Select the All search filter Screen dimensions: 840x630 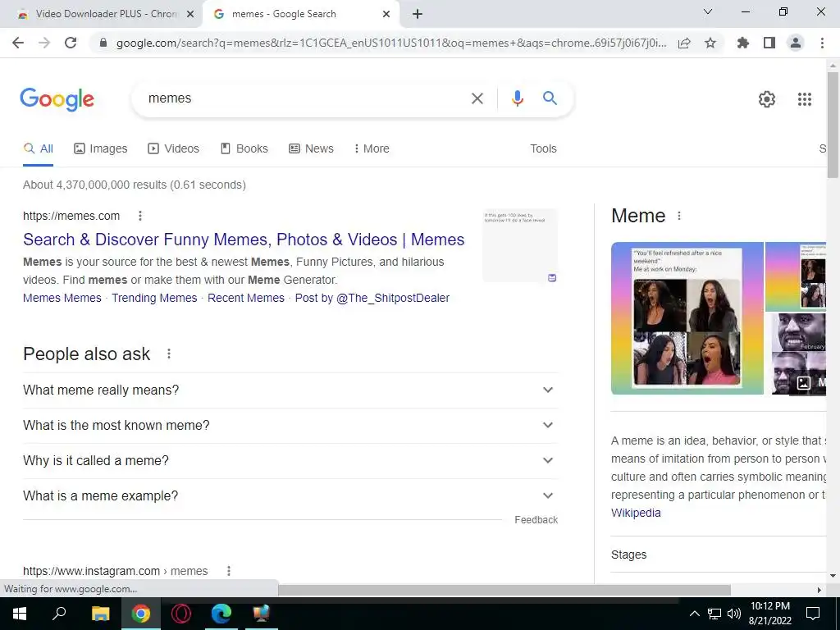(x=38, y=149)
